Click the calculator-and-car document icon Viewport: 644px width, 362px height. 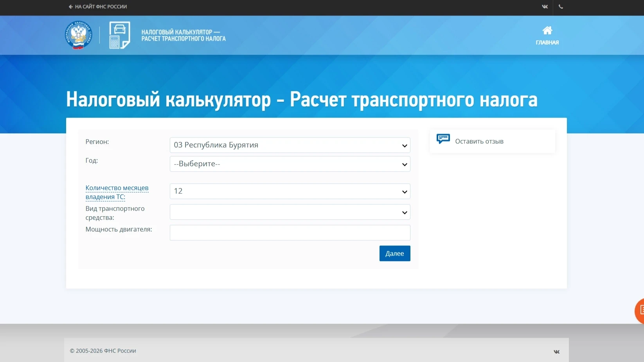coord(119,35)
